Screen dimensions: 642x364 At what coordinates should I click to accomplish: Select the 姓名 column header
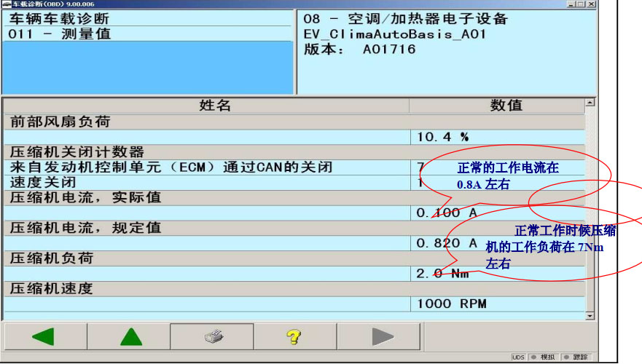(207, 106)
